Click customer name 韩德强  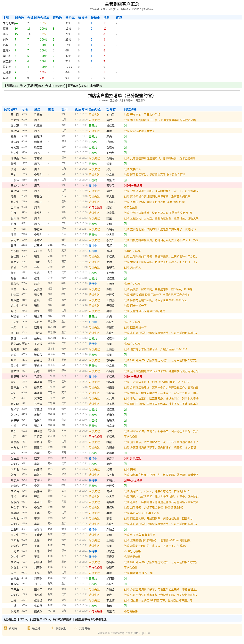pos(15,377)
